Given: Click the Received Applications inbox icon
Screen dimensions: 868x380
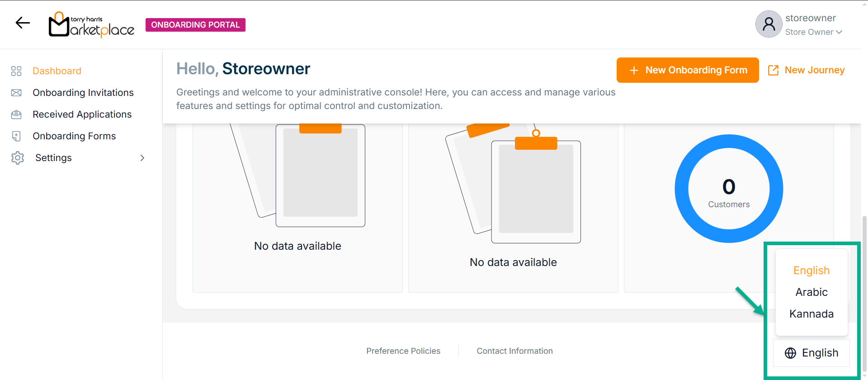Looking at the screenshot, I should point(16,114).
